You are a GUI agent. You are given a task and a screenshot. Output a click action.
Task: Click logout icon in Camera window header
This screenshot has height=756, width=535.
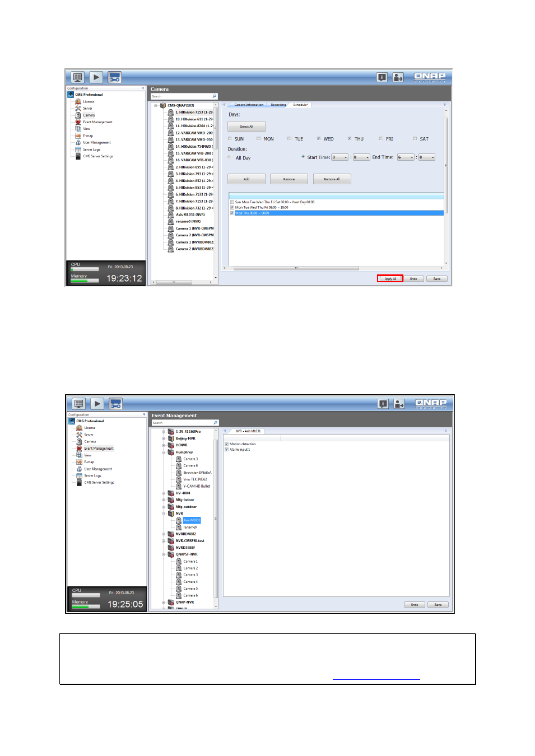pos(398,77)
